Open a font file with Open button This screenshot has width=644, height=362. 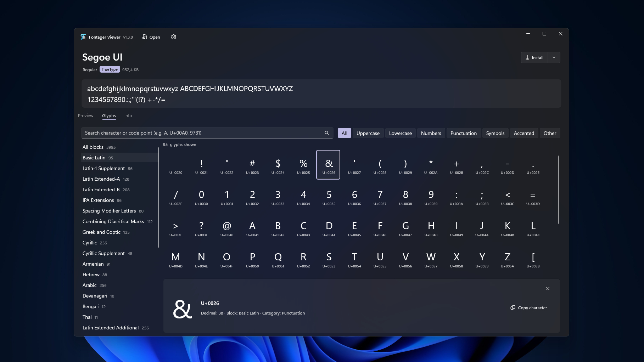(x=151, y=37)
